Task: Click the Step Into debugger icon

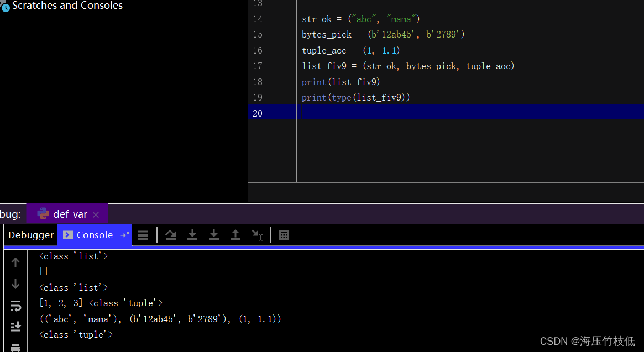Action: pos(192,234)
